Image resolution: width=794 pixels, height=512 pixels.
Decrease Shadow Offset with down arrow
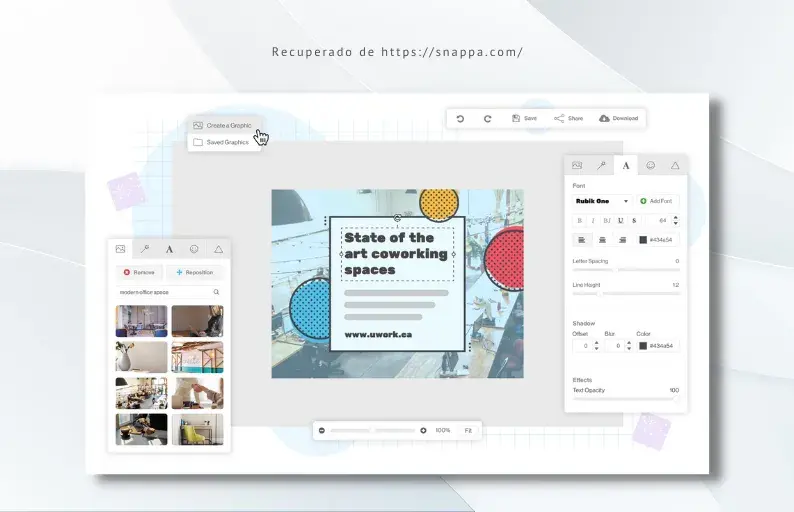pyautogui.click(x=596, y=349)
